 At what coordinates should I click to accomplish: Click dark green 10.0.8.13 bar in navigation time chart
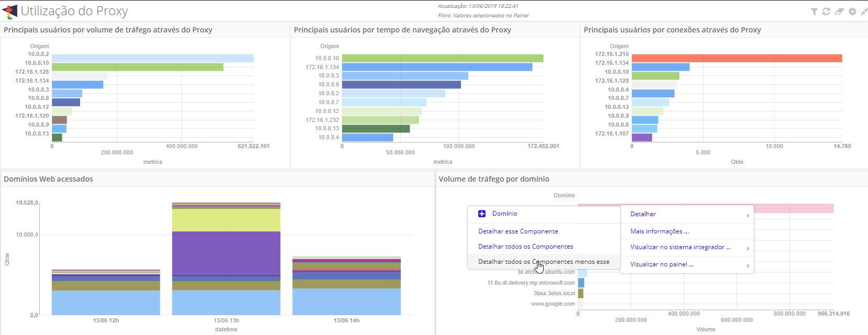[376, 128]
